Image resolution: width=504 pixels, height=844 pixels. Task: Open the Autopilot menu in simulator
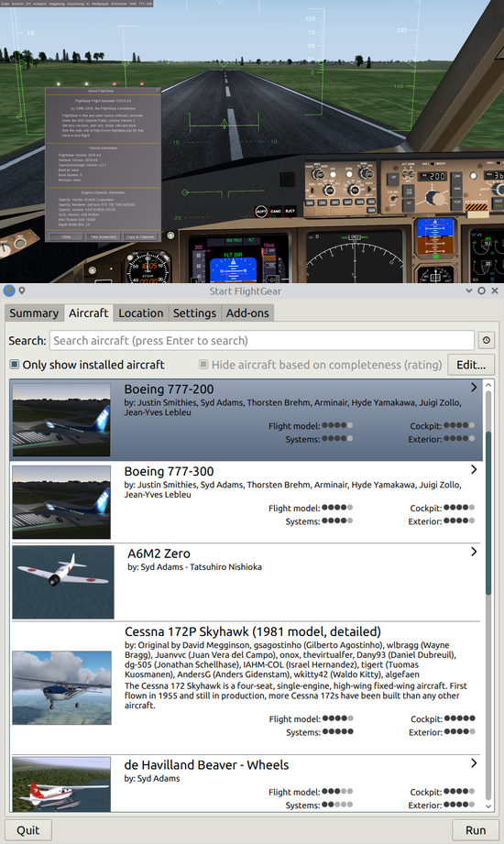(x=39, y=4)
